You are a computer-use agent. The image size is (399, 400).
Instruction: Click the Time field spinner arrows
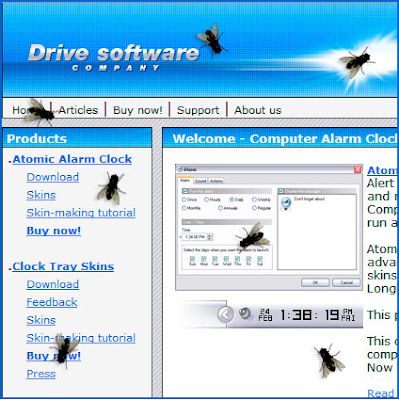click(x=210, y=237)
